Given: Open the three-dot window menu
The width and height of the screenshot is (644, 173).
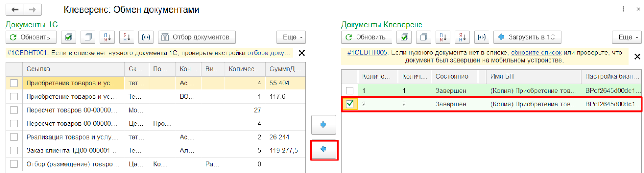Looking at the screenshot, I should point(623,9).
